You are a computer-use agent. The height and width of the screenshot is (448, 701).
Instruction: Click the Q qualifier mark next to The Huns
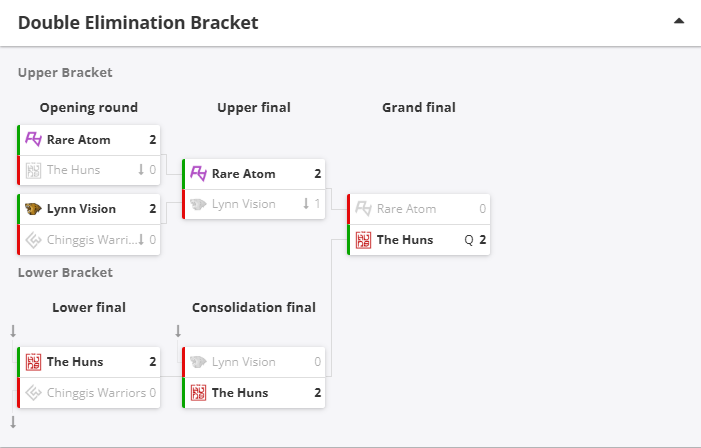tap(468, 240)
